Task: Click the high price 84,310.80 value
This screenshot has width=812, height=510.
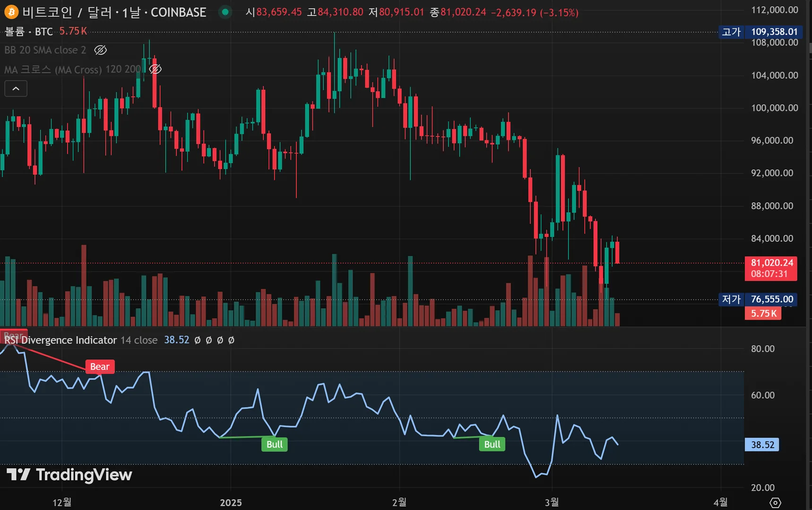Action: pyautogui.click(x=340, y=12)
